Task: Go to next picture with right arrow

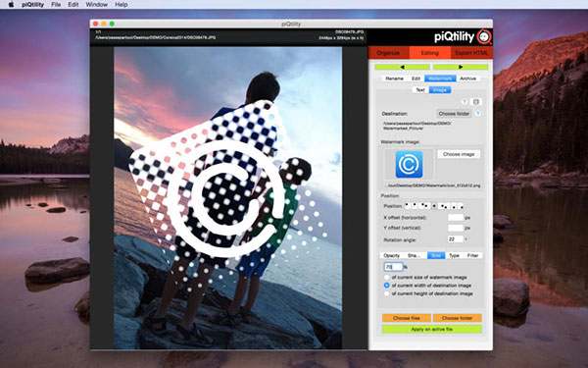Action: pos(461,67)
